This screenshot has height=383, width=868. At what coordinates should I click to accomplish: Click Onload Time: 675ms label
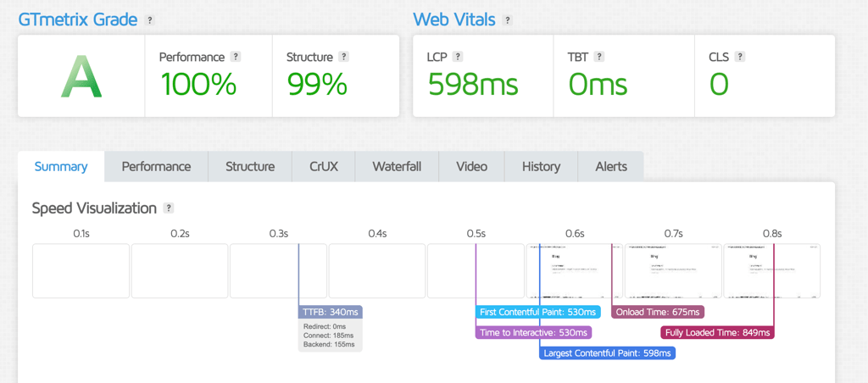click(658, 312)
